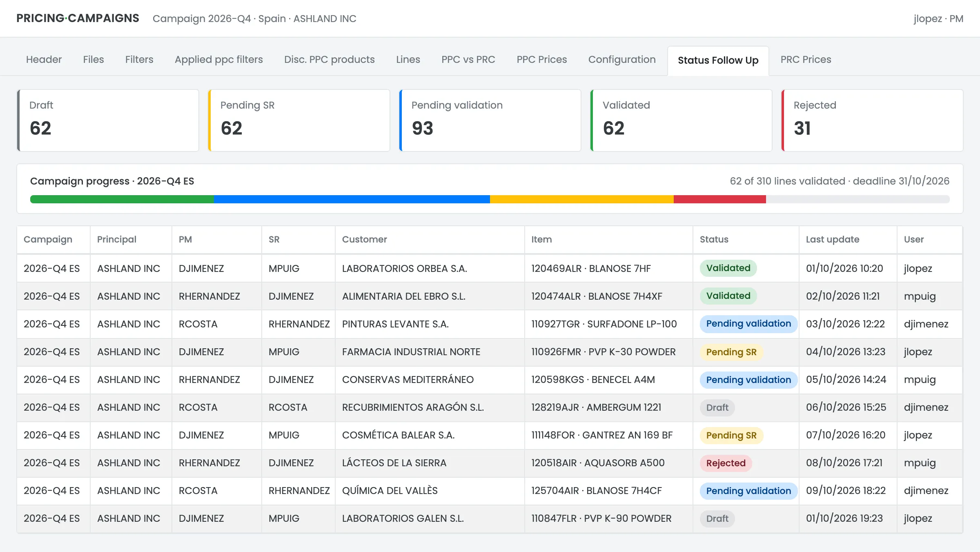980x552 pixels.
Task: Click the Draft summary card
Action: (108, 120)
